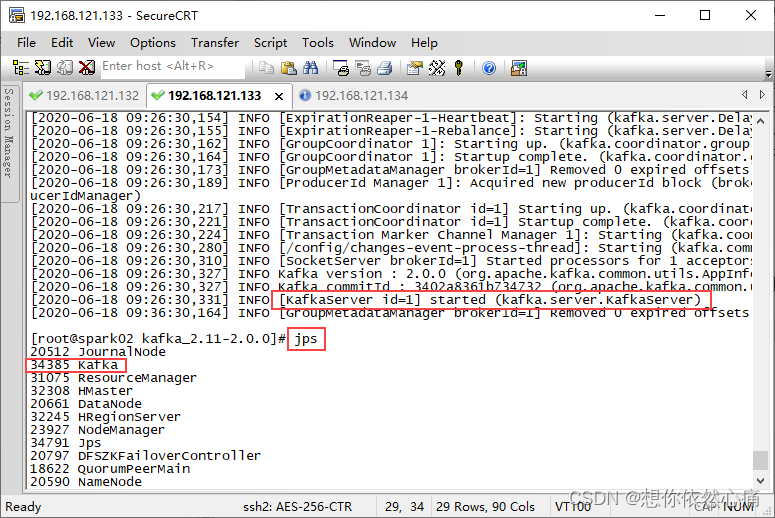The height and width of the screenshot is (518, 775).
Task: Click the 'jps' command text
Action: pos(306,339)
